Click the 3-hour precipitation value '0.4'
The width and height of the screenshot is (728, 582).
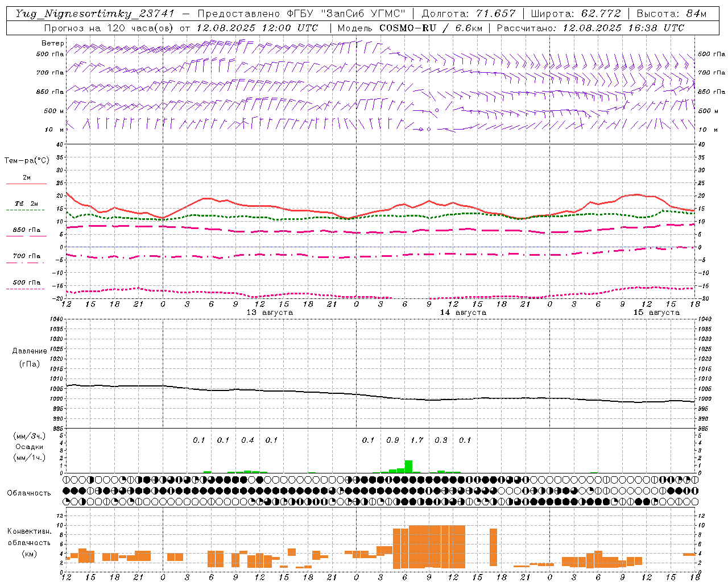click(x=247, y=440)
